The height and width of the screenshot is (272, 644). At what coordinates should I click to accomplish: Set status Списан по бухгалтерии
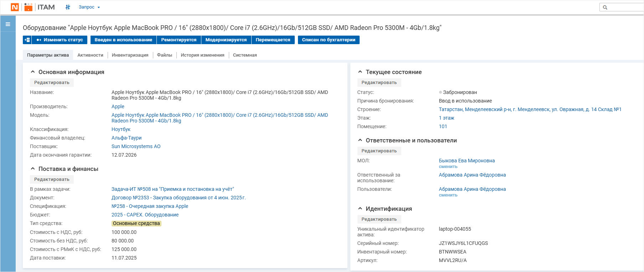pyautogui.click(x=329, y=40)
